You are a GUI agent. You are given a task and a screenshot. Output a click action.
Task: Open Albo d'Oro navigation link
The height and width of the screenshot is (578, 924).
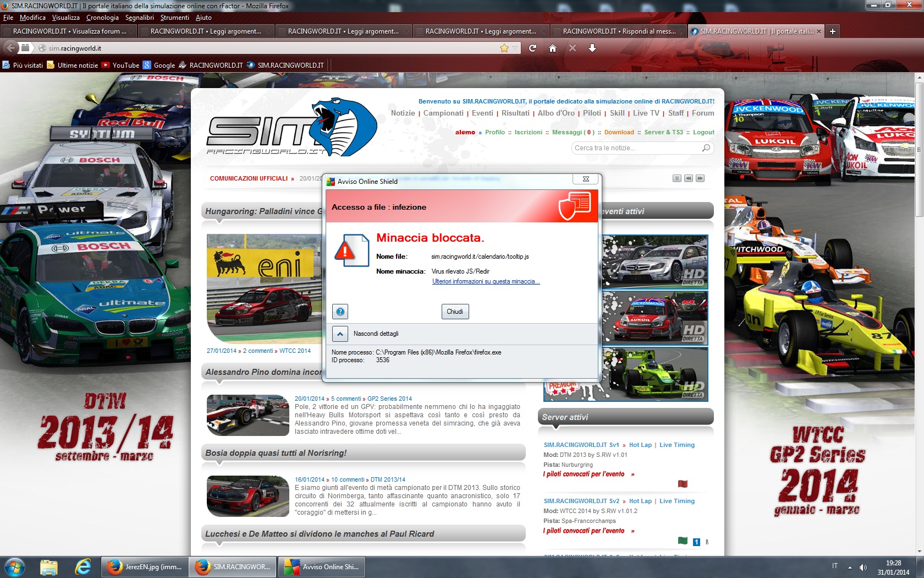pyautogui.click(x=556, y=113)
